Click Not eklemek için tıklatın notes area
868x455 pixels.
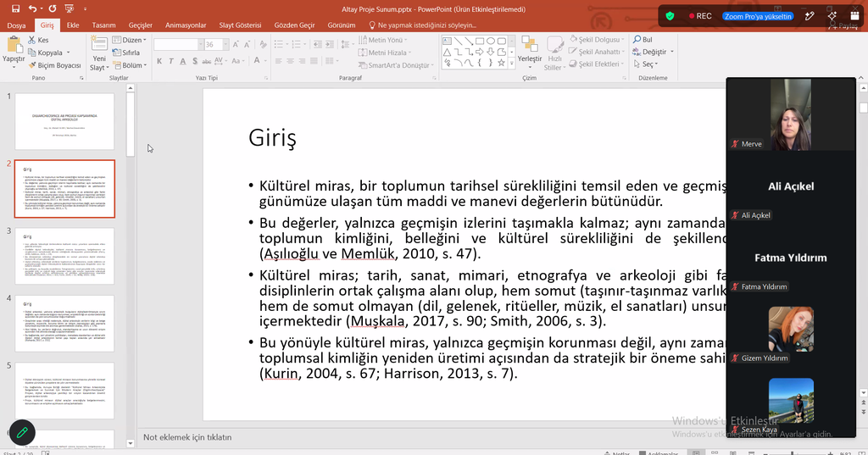point(187,437)
